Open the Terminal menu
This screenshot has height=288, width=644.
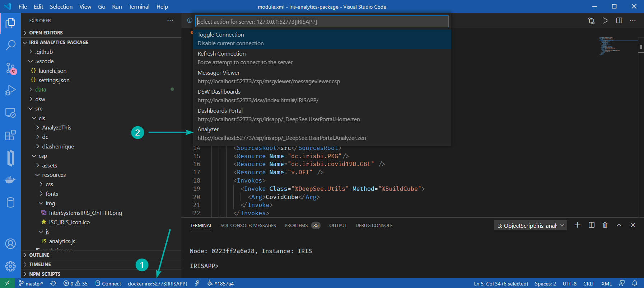[139, 6]
